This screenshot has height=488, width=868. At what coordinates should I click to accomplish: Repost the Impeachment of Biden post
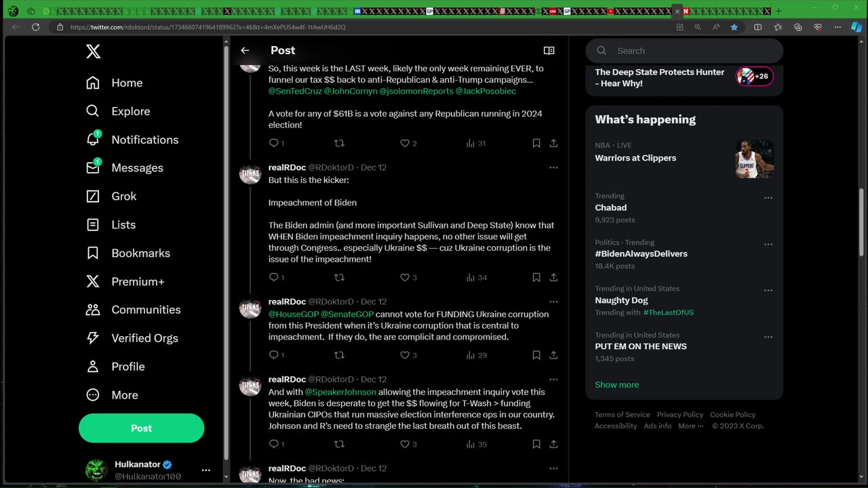[x=339, y=277]
